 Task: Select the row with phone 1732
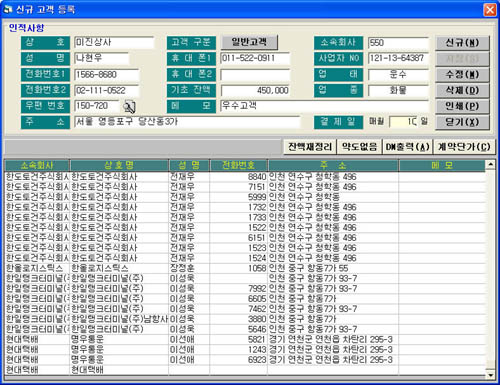point(245,207)
